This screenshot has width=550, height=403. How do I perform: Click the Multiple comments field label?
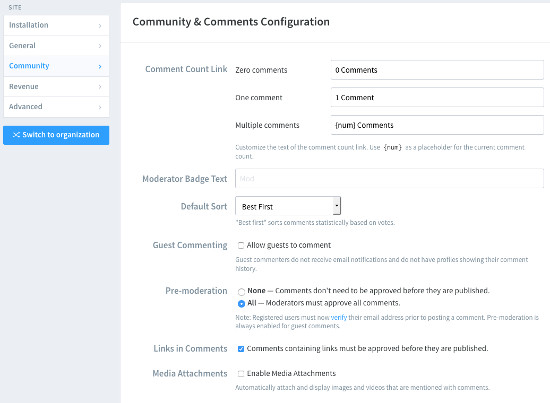point(267,125)
